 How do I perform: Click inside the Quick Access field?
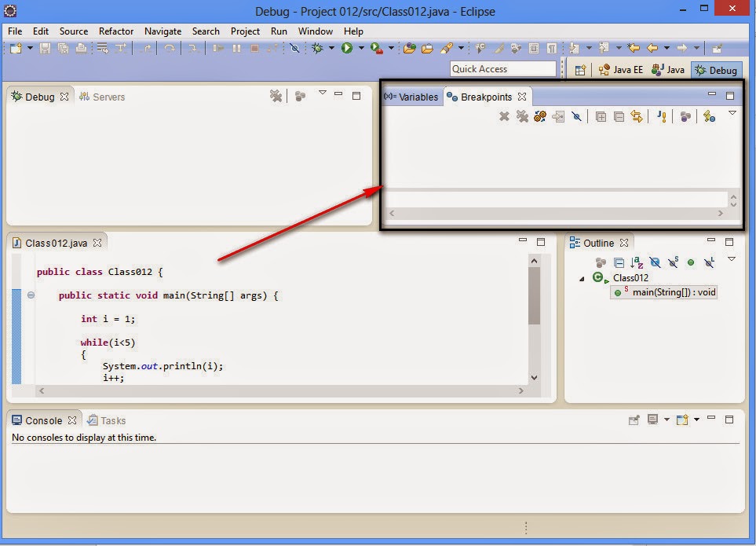tap(502, 68)
